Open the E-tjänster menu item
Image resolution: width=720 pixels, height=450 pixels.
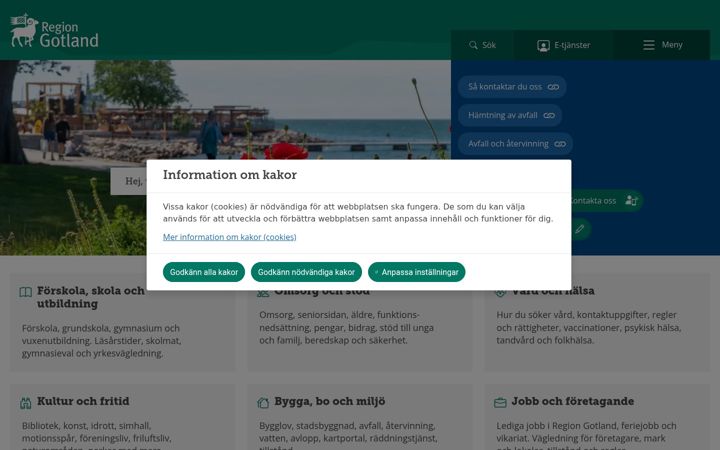tap(564, 45)
